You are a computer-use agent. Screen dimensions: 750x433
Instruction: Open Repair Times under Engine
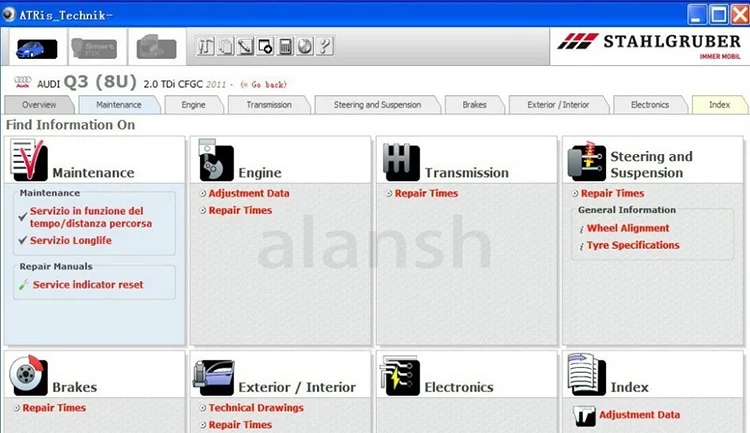(240, 211)
